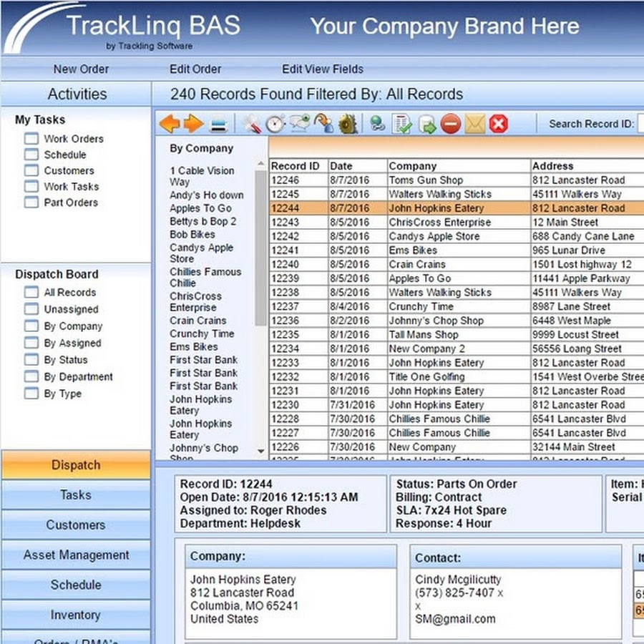Click the up arrow of company list scrollbar
The image size is (644, 644).
[x=260, y=163]
